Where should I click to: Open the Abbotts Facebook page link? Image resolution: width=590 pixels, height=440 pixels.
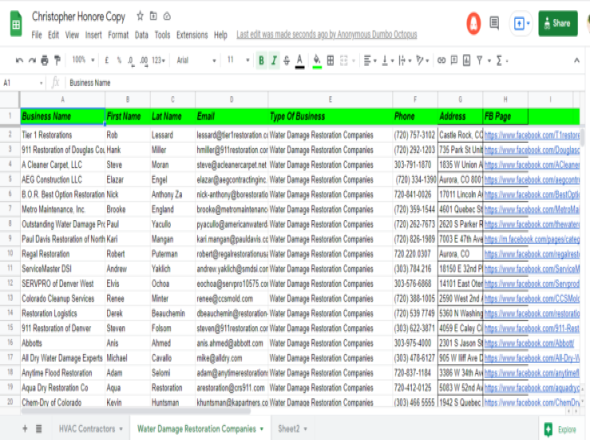tap(529, 343)
